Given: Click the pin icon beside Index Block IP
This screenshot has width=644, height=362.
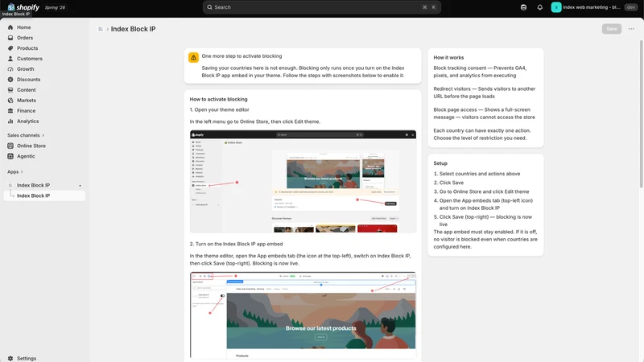Looking at the screenshot, I should click(80, 186).
